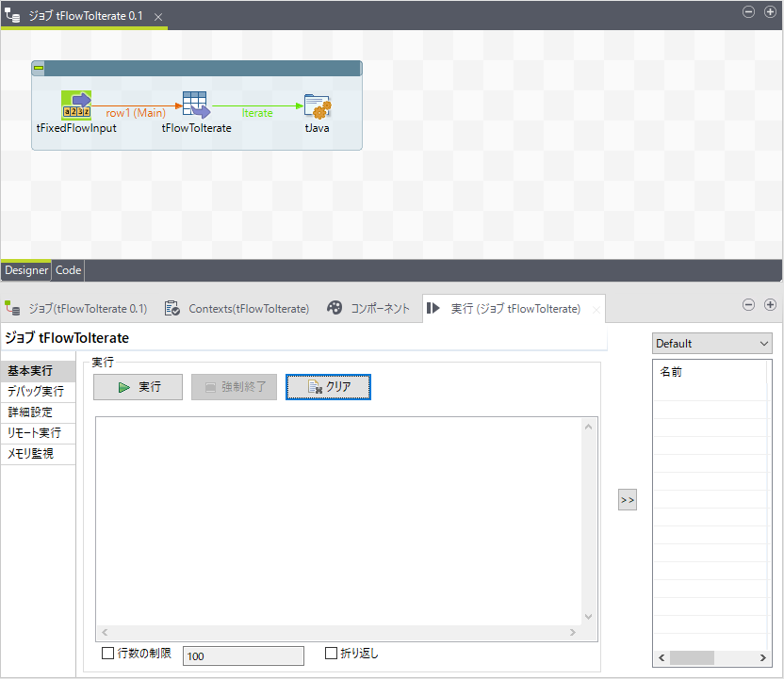Select the tJava component on the canvas
The image size is (784, 679).
click(317, 105)
